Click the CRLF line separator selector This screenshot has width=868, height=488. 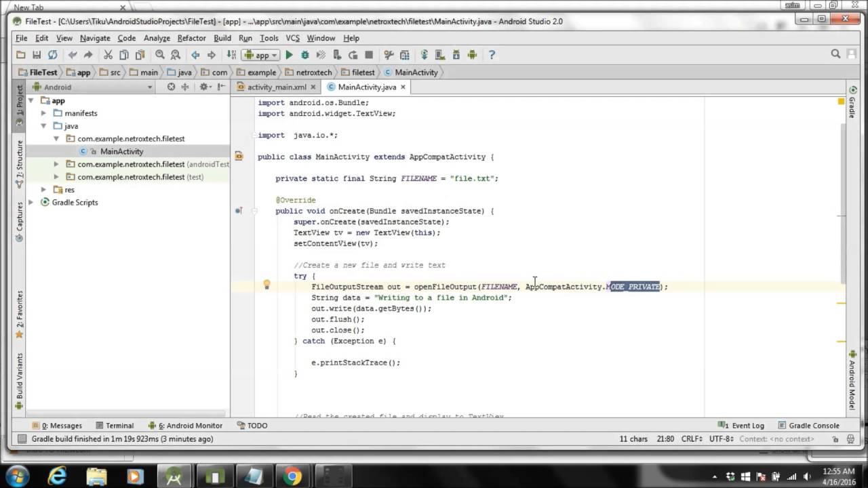pos(692,439)
